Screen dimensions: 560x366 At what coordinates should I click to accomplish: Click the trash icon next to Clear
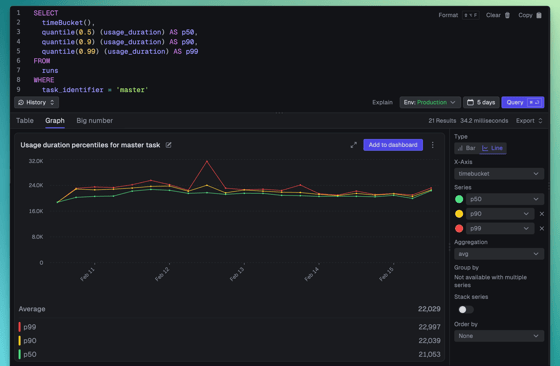point(507,15)
